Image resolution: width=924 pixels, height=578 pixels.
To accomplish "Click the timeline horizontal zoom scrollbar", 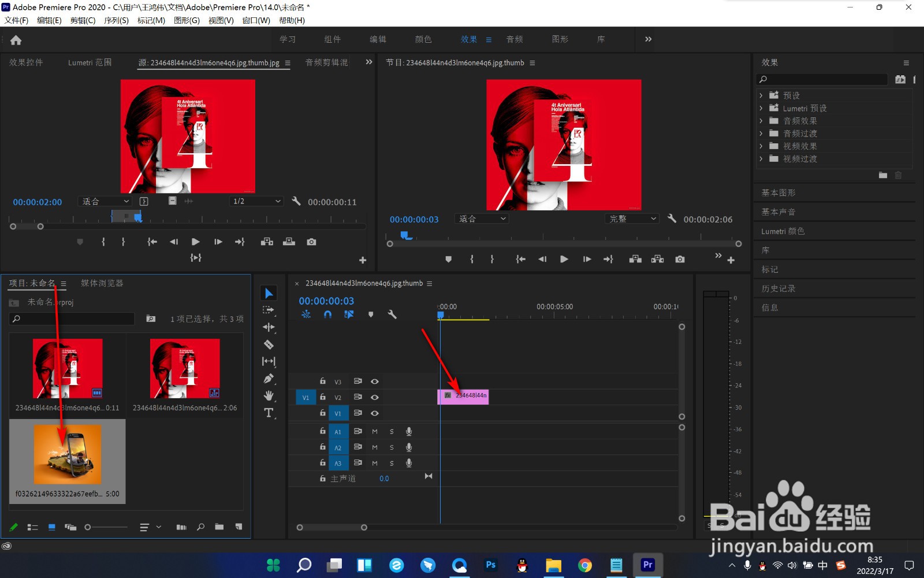I will tap(332, 527).
